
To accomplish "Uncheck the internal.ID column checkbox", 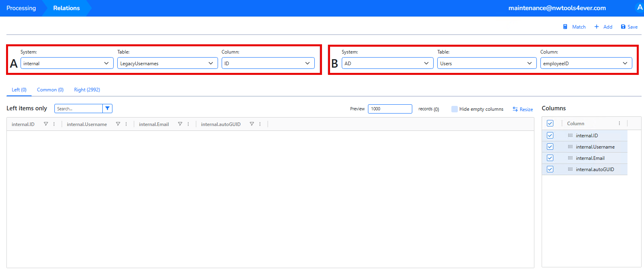I will click(550, 135).
